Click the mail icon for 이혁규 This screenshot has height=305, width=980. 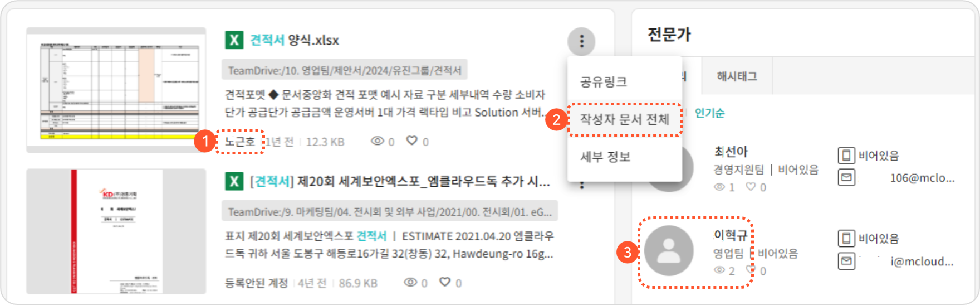coord(846,261)
